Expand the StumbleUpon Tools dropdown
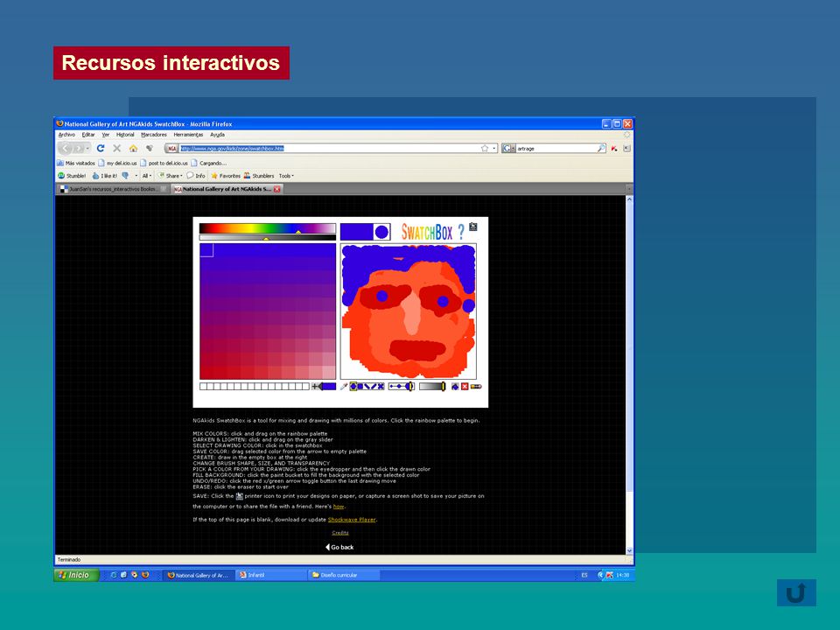 point(286,176)
